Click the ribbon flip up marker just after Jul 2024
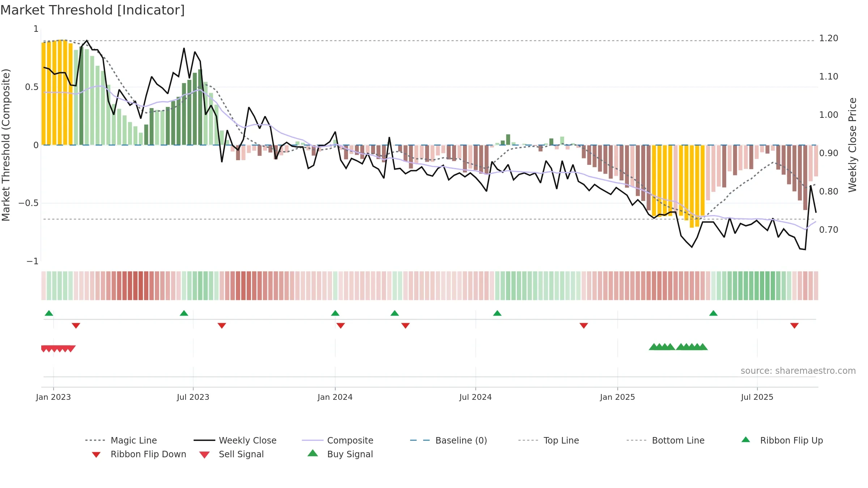 [497, 313]
